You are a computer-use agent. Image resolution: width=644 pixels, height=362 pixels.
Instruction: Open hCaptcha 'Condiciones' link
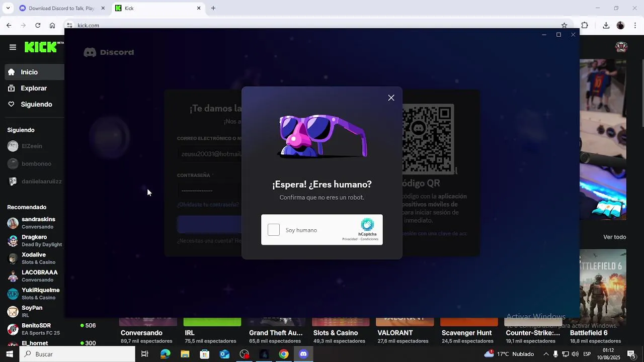(369, 239)
